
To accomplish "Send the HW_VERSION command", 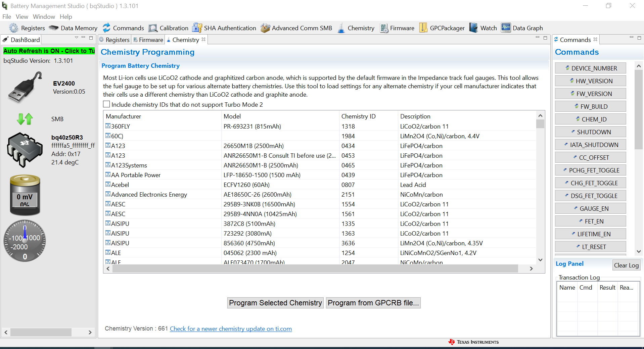I will (x=591, y=81).
